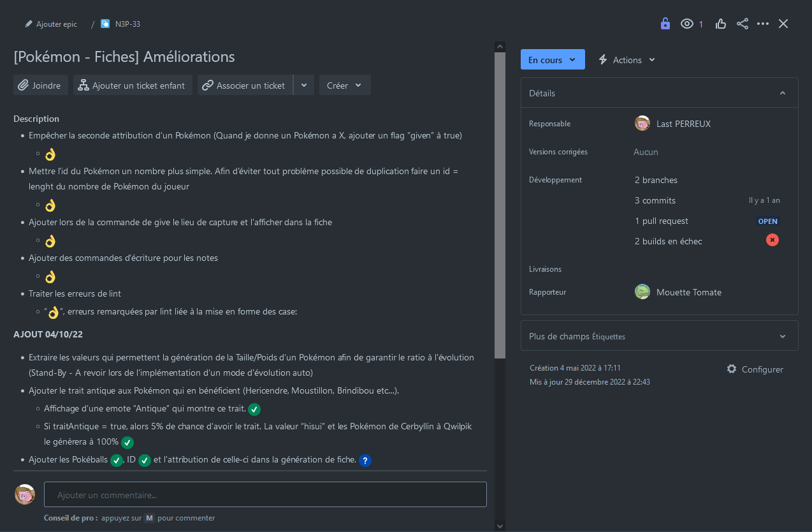This screenshot has width=812, height=532.
Task: Expand the arrow next to Associer un ticket
Action: pos(304,85)
